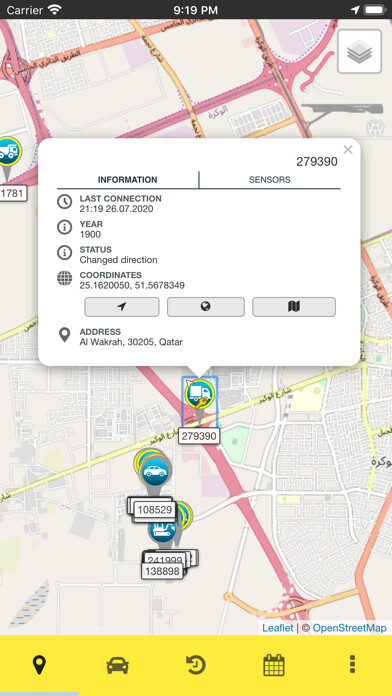Tap the status text Changed direction
The image size is (392, 696).
click(x=119, y=260)
